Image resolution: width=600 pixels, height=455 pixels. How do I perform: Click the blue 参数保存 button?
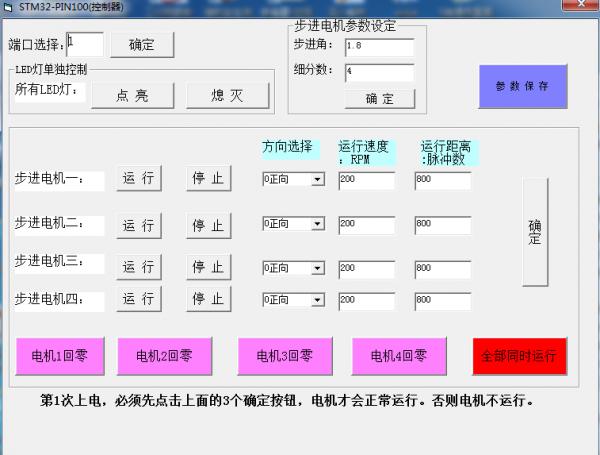click(x=522, y=86)
